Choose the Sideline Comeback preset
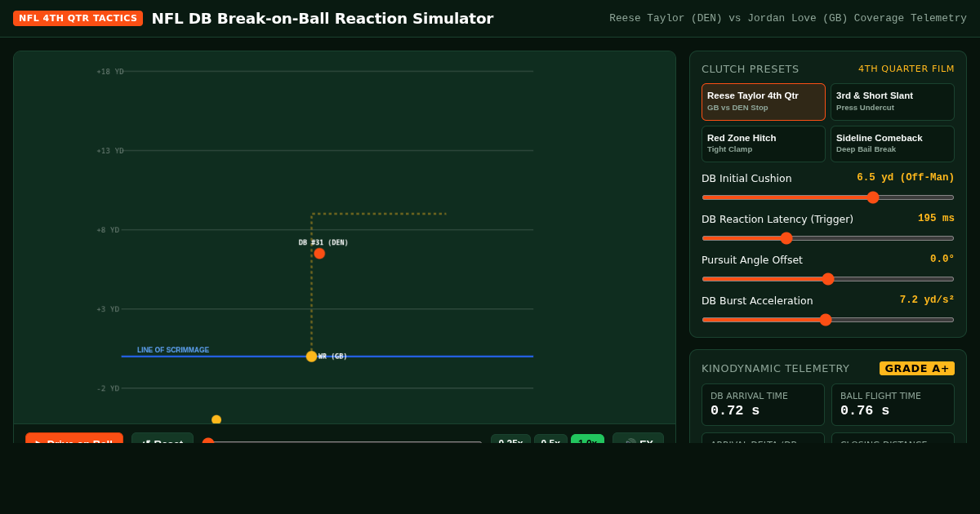 (893, 144)
